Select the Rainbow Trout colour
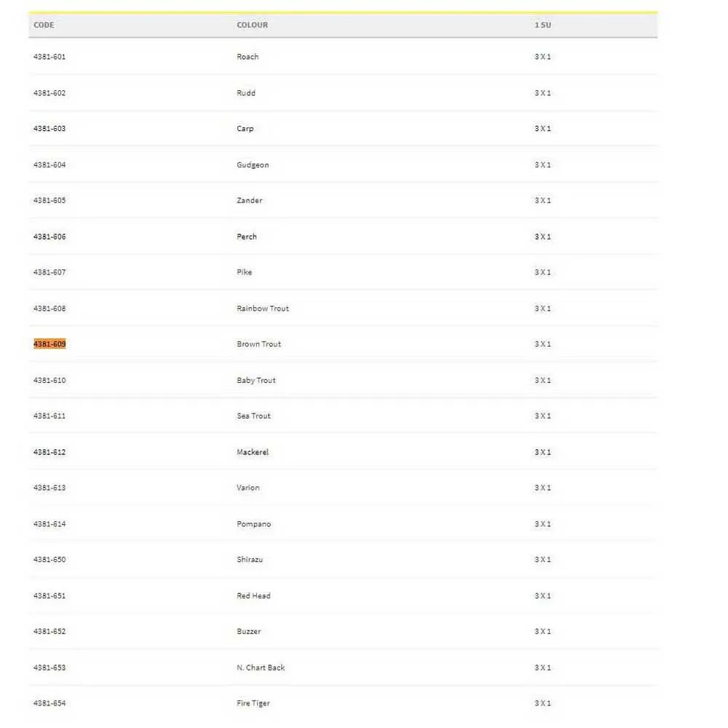 (263, 309)
